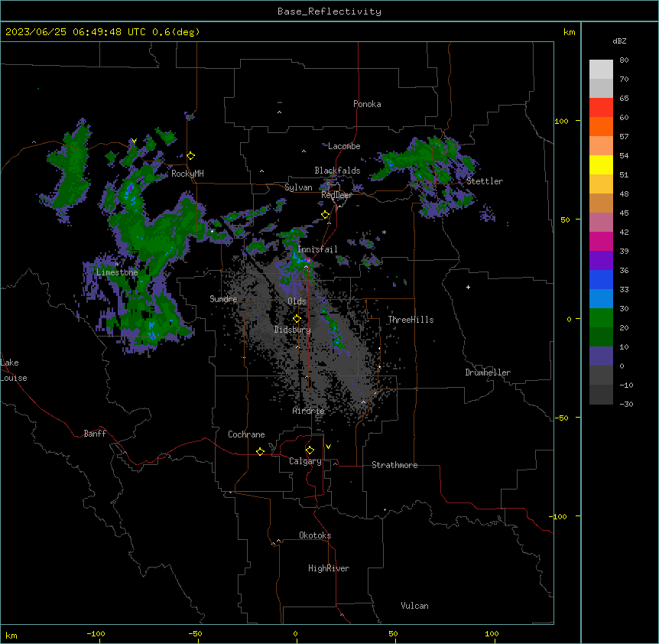Select the yellow diamond marker above Didsbury
659x644 pixels.
point(297,318)
